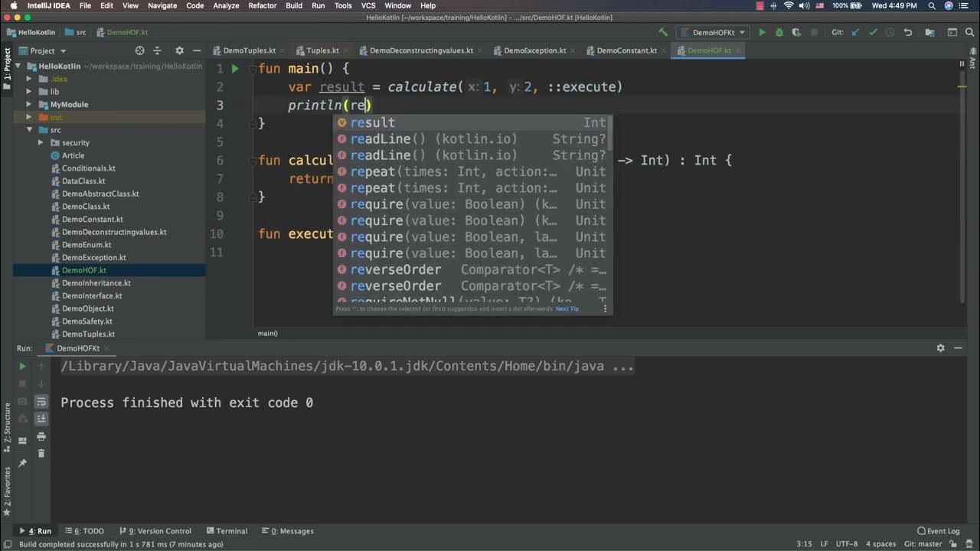Open the Refactor menu
Screen dimensions: 980x551
coord(263,5)
